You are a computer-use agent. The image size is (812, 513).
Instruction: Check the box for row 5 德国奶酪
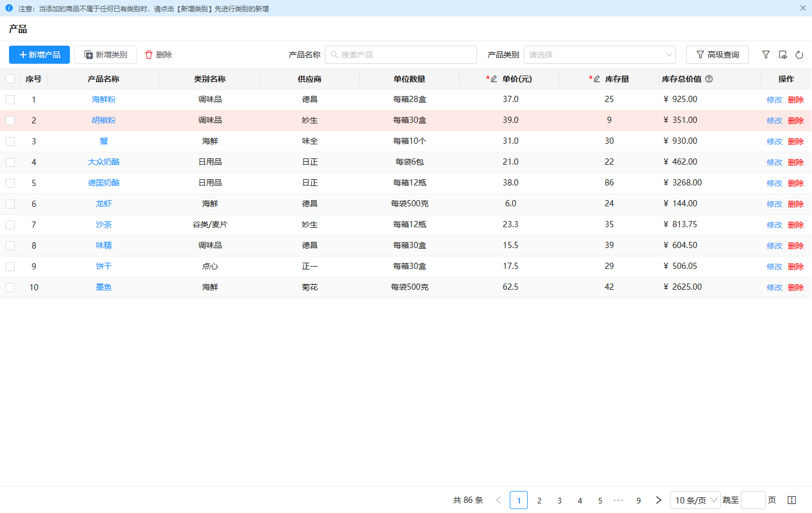[10, 183]
